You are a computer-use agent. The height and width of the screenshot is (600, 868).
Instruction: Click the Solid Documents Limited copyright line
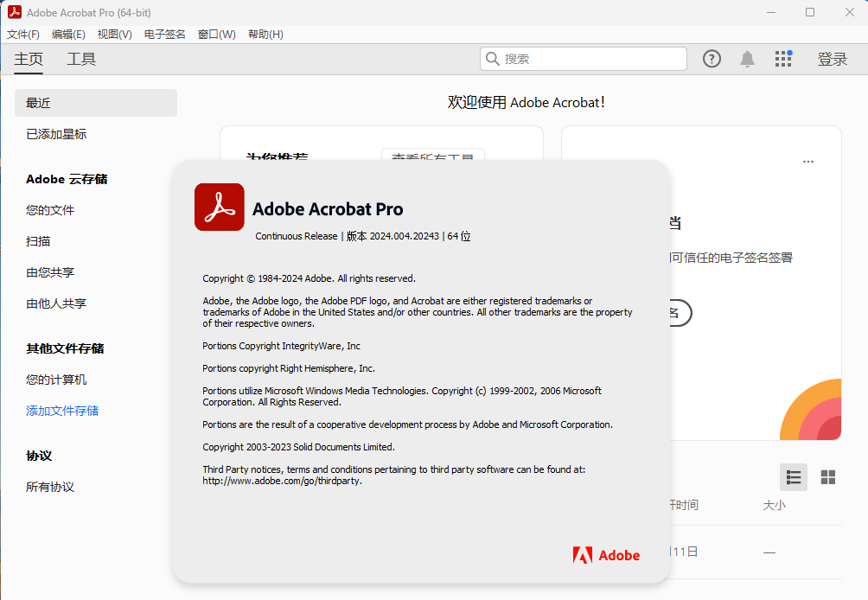click(299, 447)
